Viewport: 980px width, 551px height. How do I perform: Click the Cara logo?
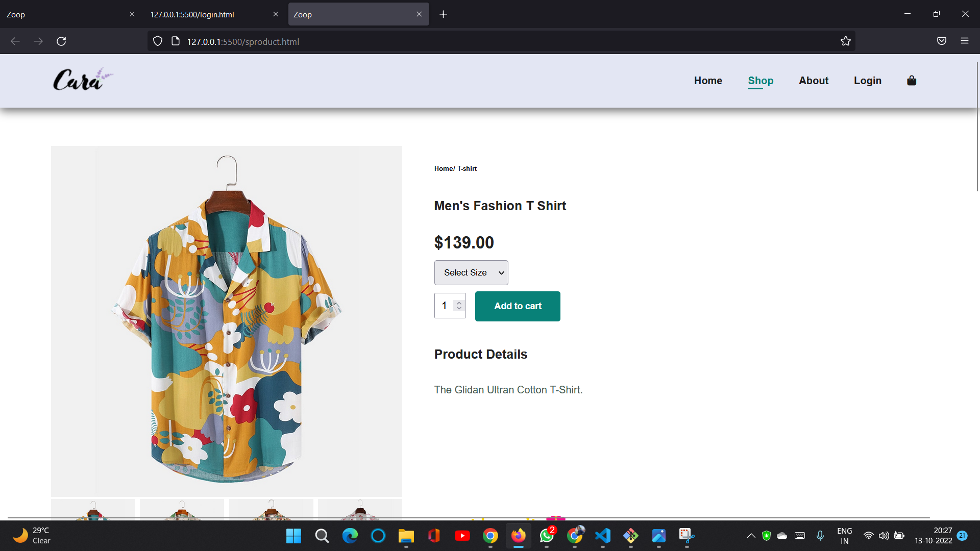[x=82, y=80]
